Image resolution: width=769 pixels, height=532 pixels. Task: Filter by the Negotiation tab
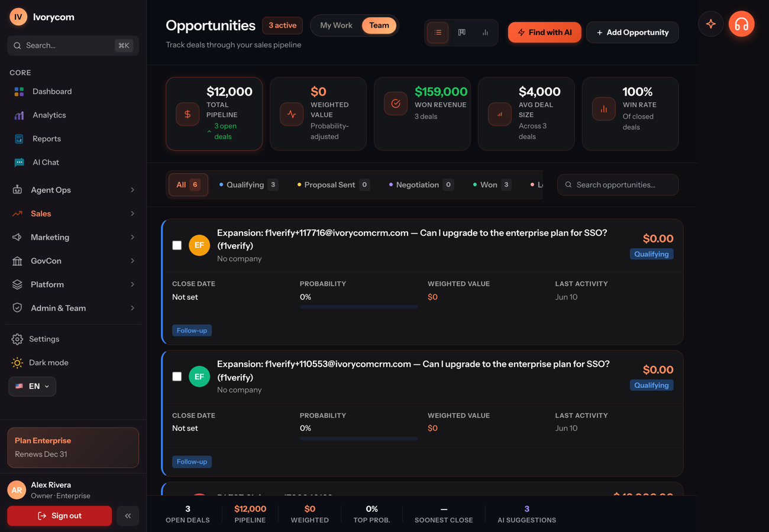(x=421, y=185)
